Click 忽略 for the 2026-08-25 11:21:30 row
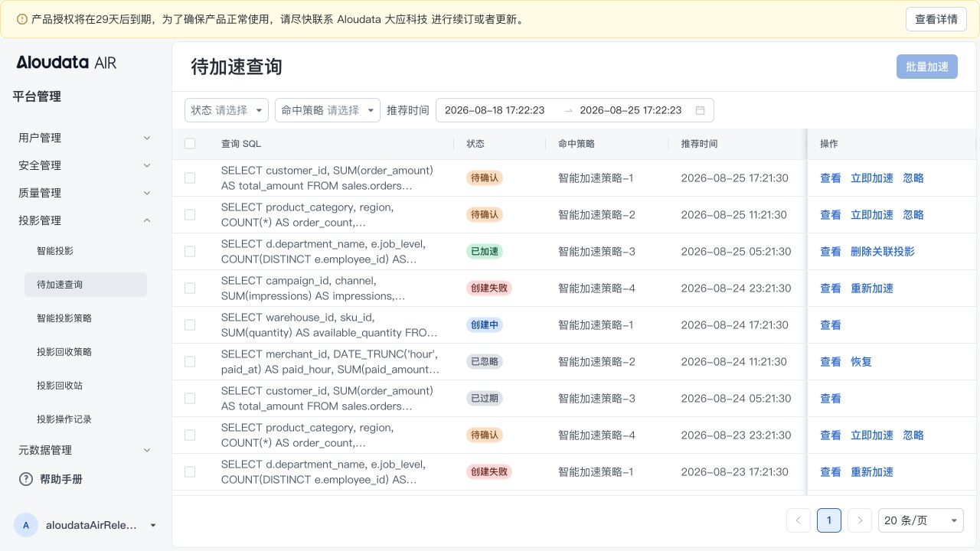 pos(913,214)
